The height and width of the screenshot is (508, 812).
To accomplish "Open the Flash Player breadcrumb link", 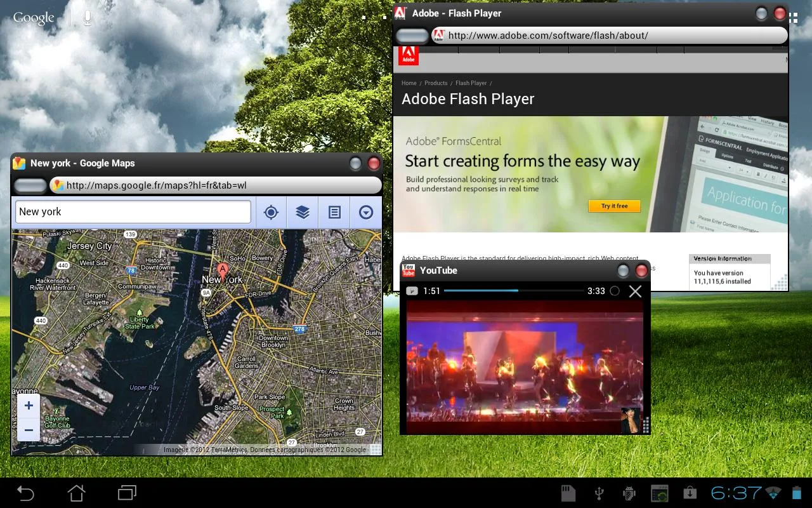I will tap(471, 83).
